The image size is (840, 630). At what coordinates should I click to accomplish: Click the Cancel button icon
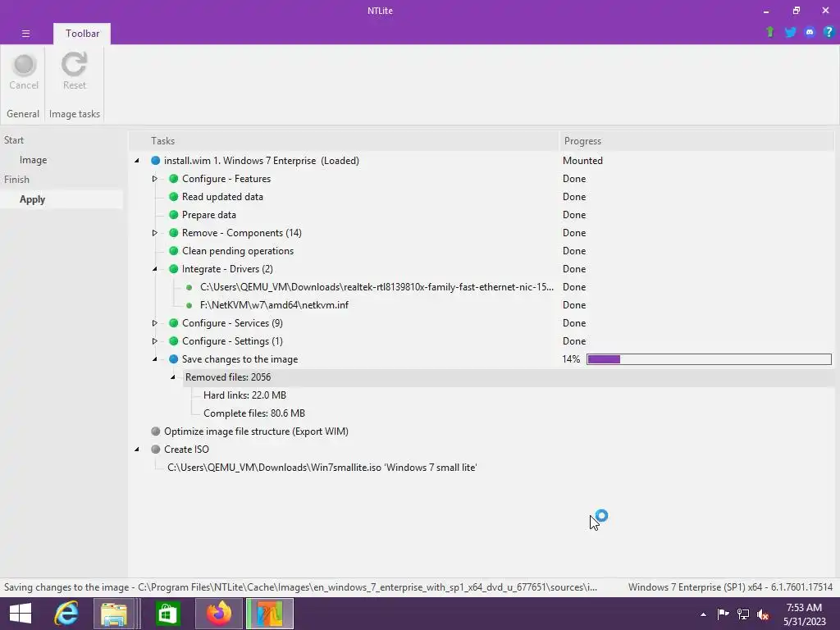24,65
